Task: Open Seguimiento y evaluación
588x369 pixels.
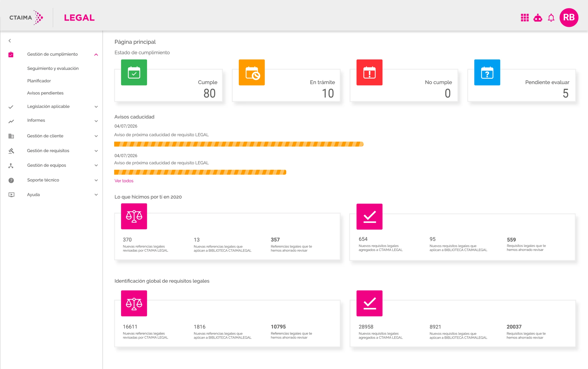Action: click(x=53, y=68)
